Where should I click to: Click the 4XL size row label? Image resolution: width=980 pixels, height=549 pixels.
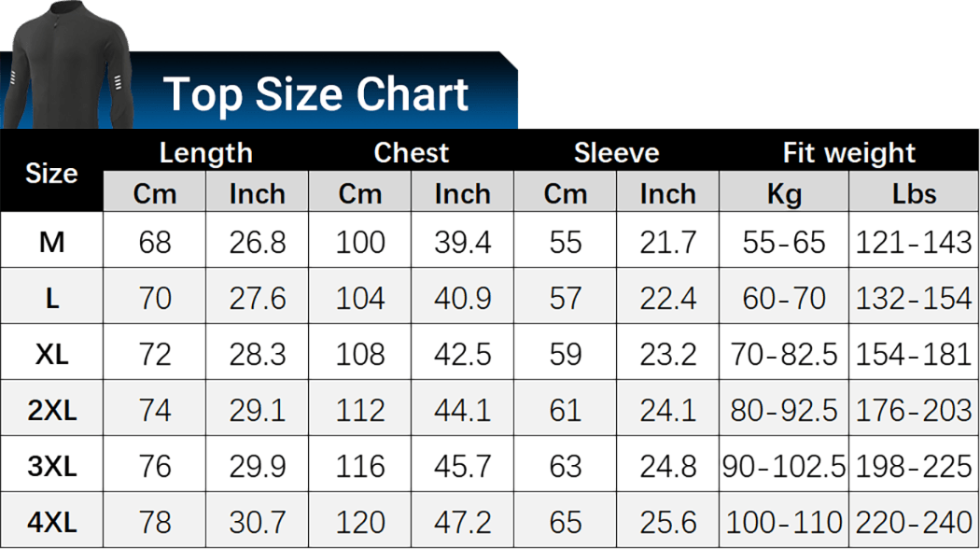[51, 522]
